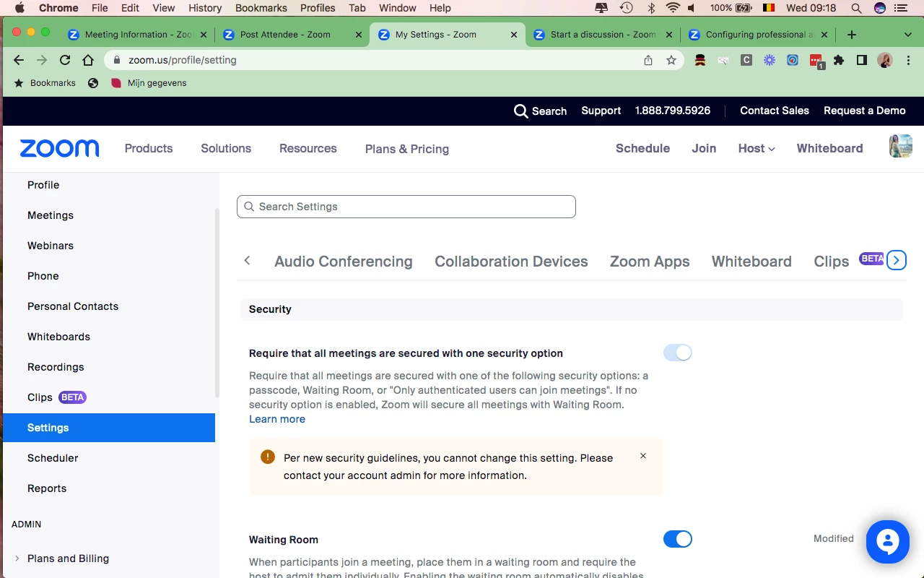This screenshot has width=924, height=578.
Task: Open Chrome Profiles menu
Action: 318,8
